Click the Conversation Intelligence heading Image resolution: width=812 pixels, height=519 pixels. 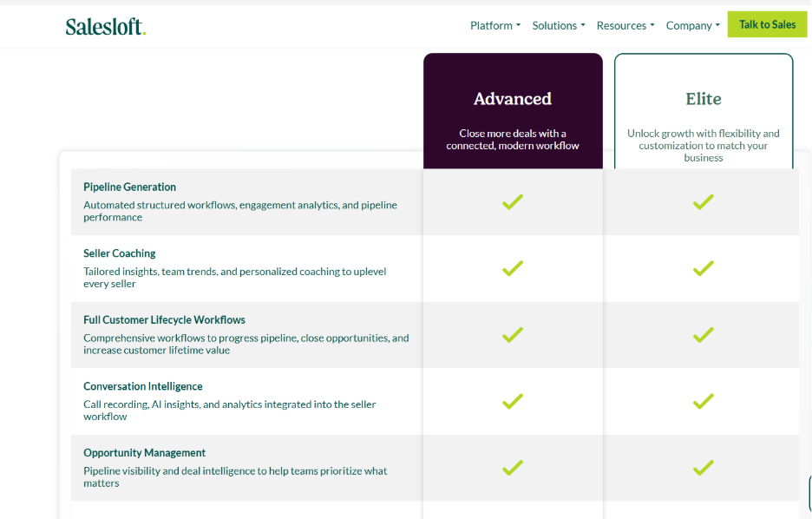coord(143,386)
